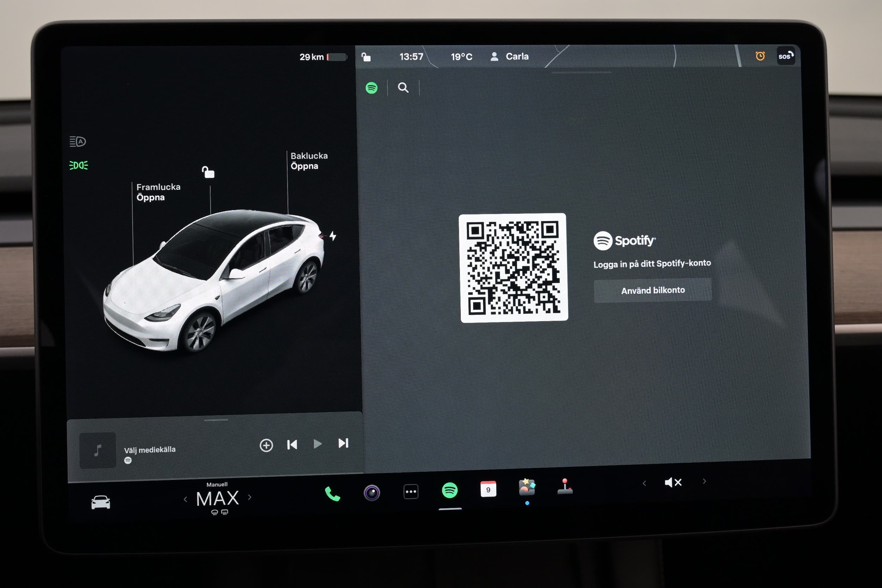Open the Spotify search magnifier
The height and width of the screenshot is (588, 882).
(403, 88)
